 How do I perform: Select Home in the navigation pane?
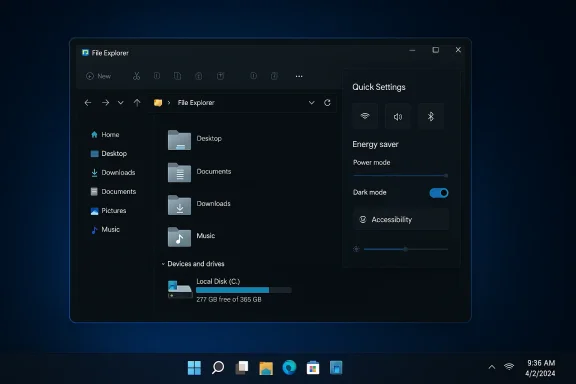tap(105, 134)
